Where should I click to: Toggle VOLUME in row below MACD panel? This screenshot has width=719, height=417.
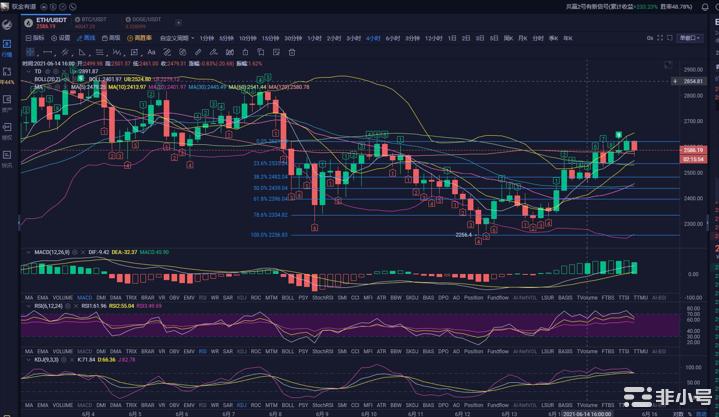click(62, 298)
